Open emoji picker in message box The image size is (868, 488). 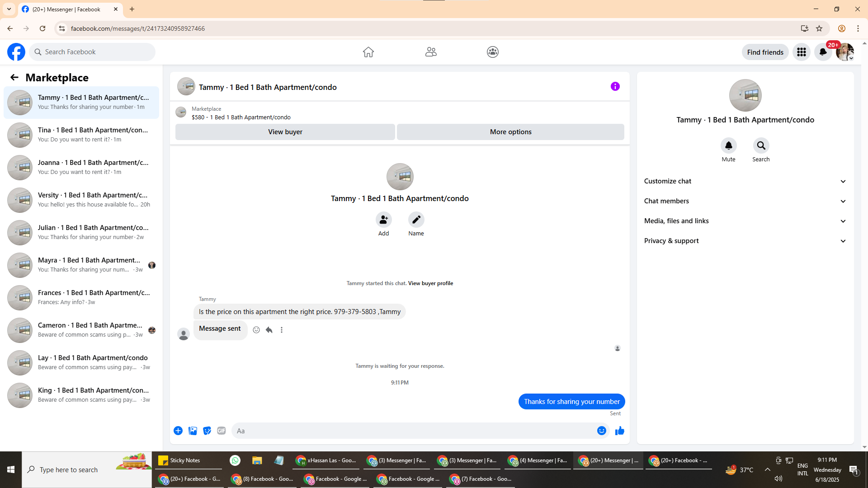tap(602, 431)
